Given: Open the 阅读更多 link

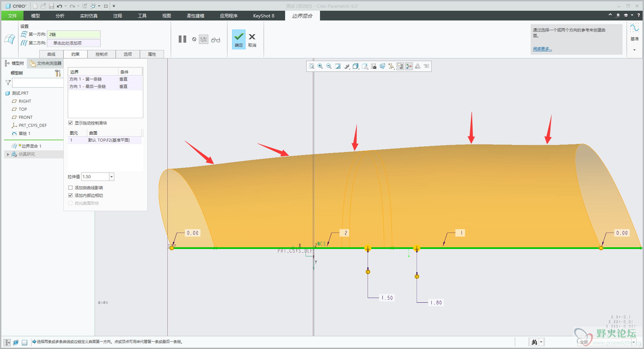Looking at the screenshot, I should [x=542, y=49].
